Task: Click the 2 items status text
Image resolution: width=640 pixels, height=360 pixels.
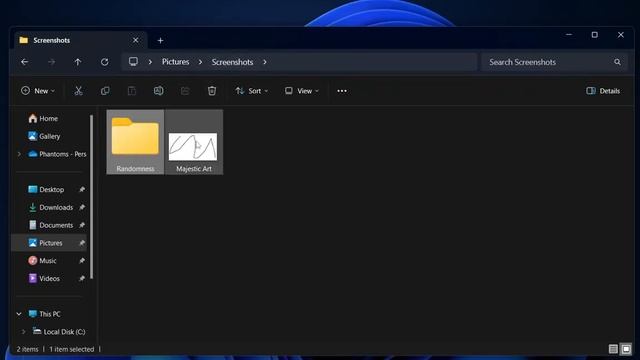Action: click(x=27, y=349)
